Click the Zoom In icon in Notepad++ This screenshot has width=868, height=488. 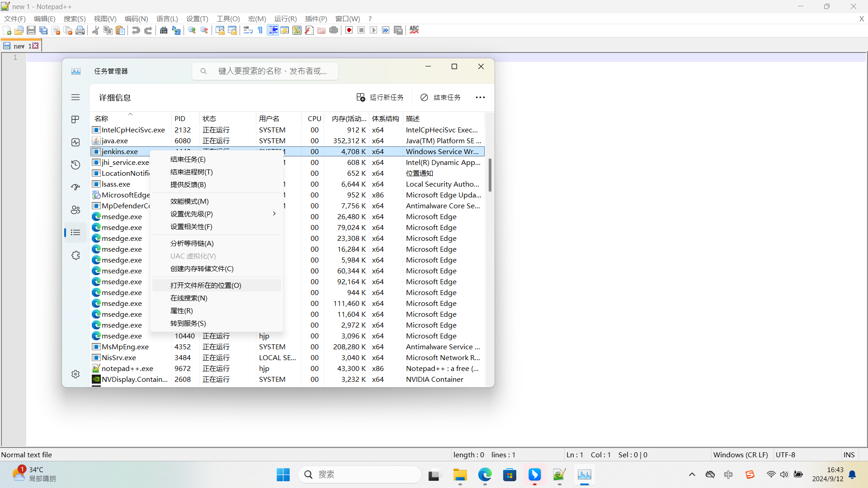192,30
